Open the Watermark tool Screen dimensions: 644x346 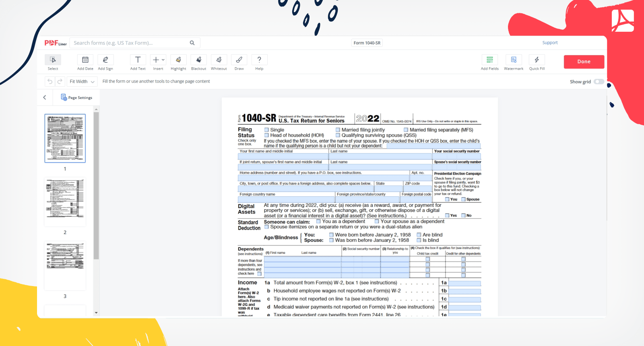click(x=514, y=60)
